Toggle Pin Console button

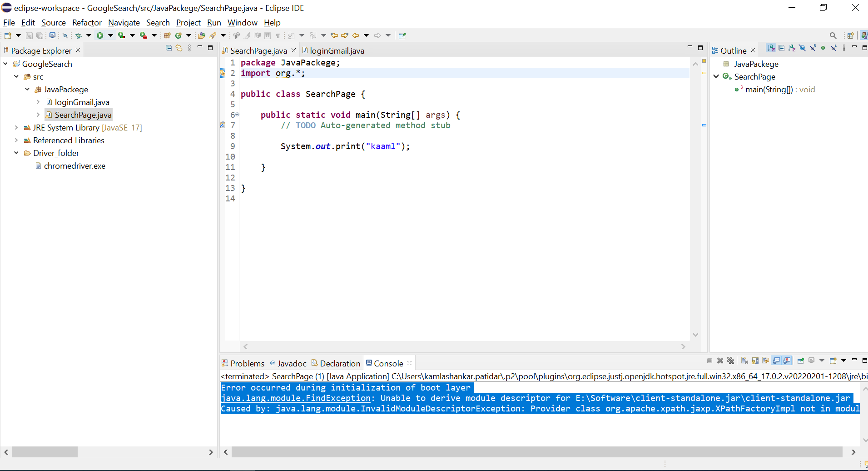click(800, 361)
